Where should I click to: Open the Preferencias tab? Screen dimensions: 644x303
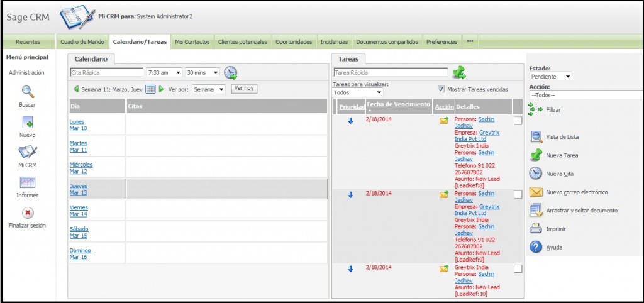pos(441,42)
